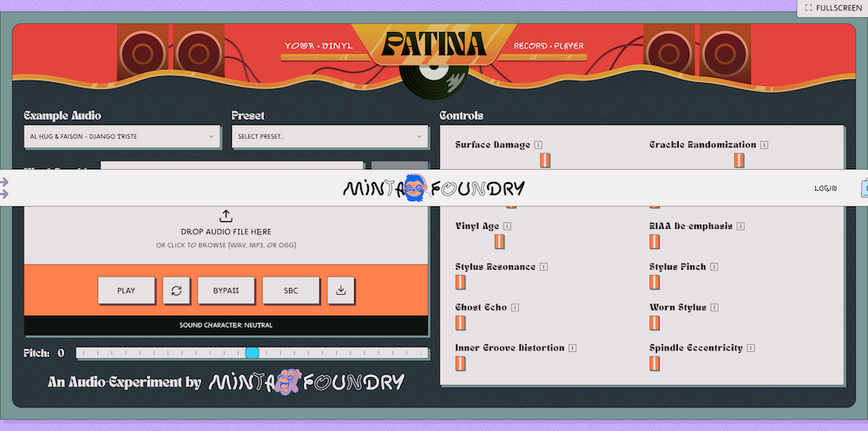Click info icon beside Inner Groove Distortion
Image resolution: width=868 pixels, height=431 pixels.
coord(573,349)
